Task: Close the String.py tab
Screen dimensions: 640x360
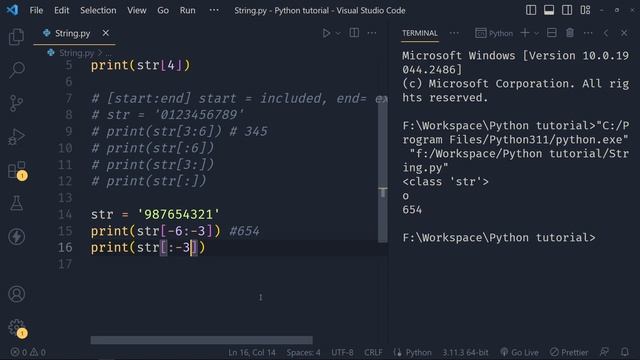Action: click(106, 33)
